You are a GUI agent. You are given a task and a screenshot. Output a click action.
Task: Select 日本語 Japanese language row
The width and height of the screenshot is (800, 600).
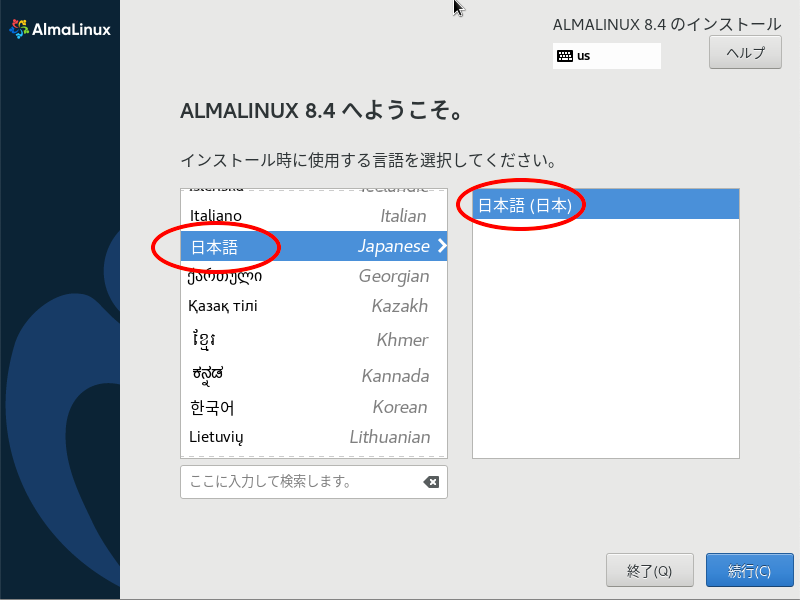[314, 246]
